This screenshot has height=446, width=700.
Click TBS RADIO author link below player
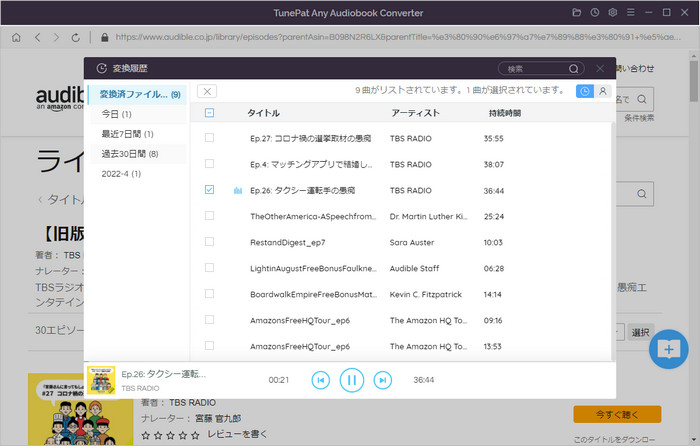192,402
